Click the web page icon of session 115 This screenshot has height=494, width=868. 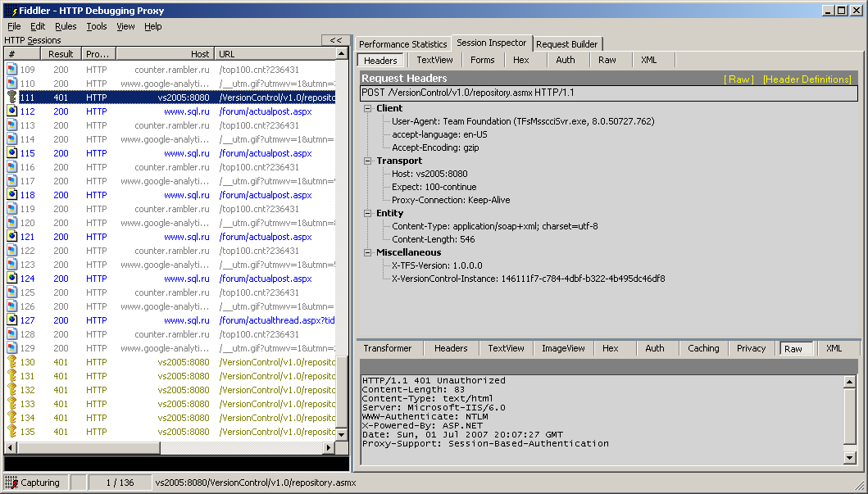(x=11, y=153)
